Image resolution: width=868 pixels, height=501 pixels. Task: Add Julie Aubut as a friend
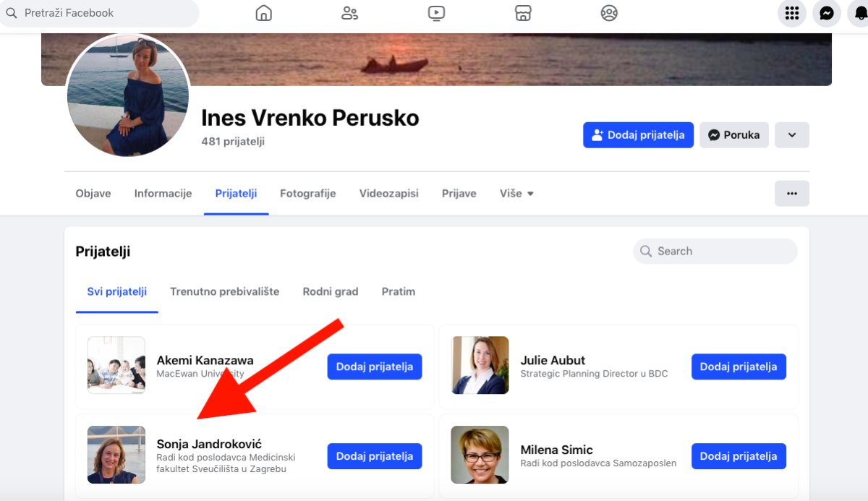click(739, 367)
